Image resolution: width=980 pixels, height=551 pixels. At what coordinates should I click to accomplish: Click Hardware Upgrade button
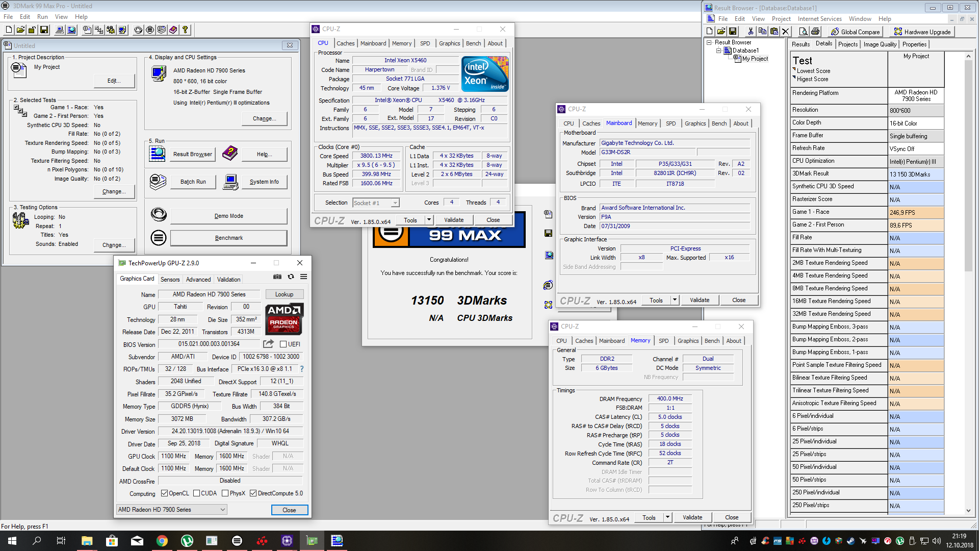(x=922, y=32)
